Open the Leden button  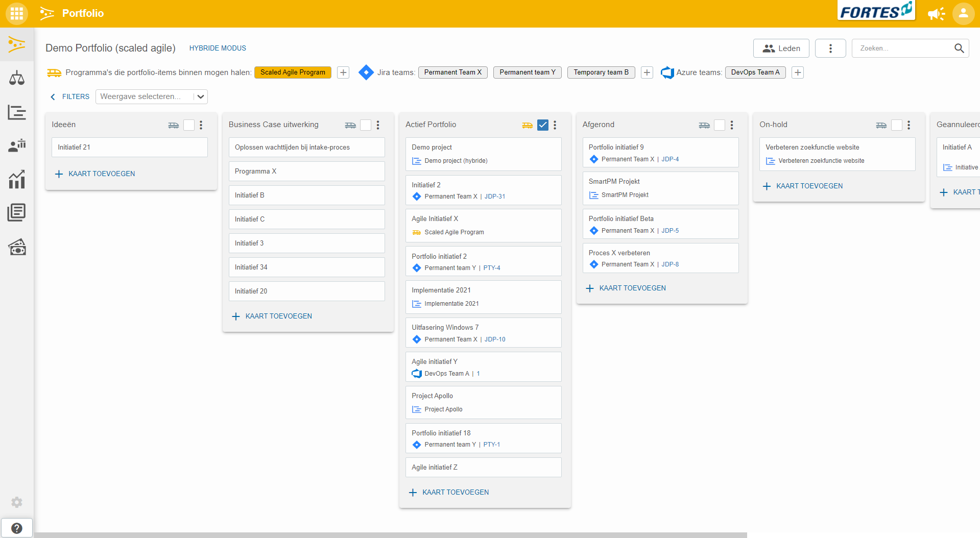click(781, 48)
